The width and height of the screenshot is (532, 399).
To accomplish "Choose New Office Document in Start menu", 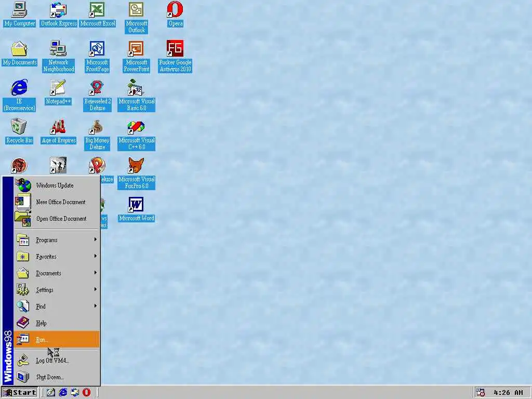I will click(x=57, y=202).
